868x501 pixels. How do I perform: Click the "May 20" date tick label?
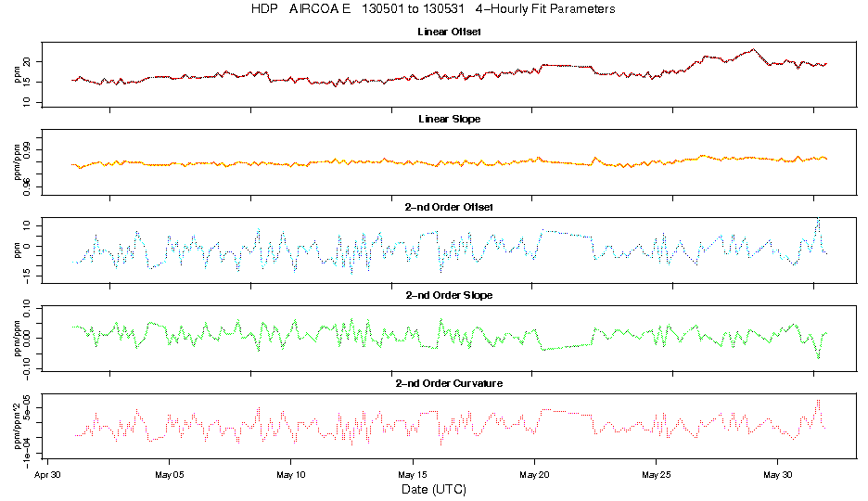[x=534, y=472]
